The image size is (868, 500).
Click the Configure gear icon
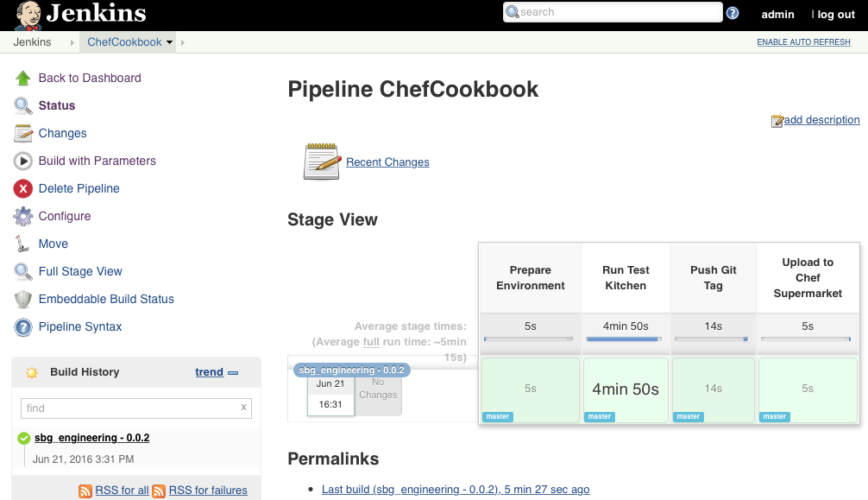click(x=22, y=216)
